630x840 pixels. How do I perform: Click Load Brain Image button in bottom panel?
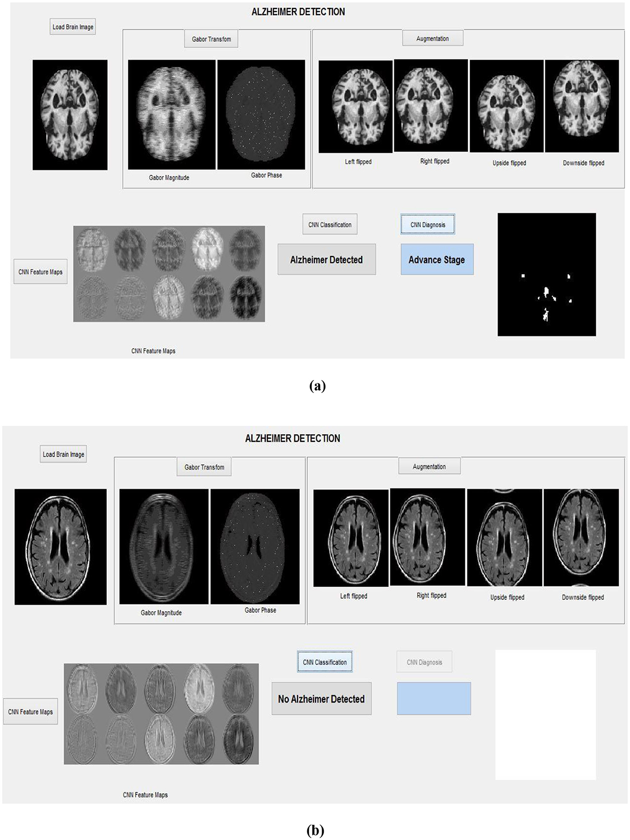(x=63, y=454)
